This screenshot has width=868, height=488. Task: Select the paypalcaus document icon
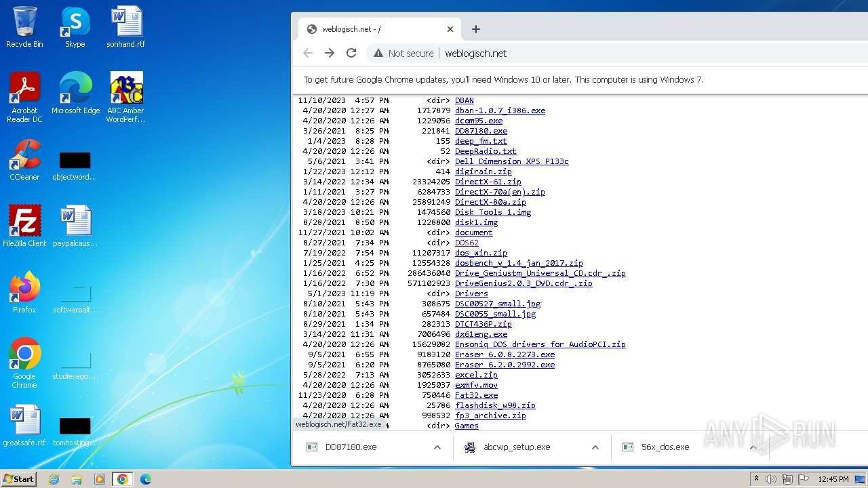tap(75, 226)
